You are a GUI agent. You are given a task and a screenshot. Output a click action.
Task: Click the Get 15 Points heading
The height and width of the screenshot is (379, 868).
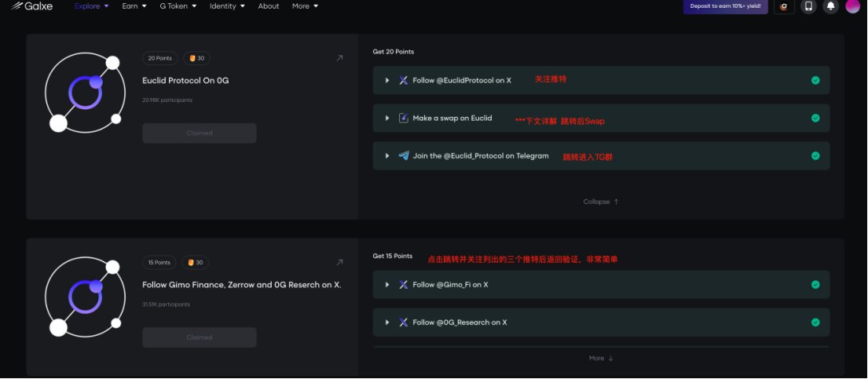[x=393, y=256]
